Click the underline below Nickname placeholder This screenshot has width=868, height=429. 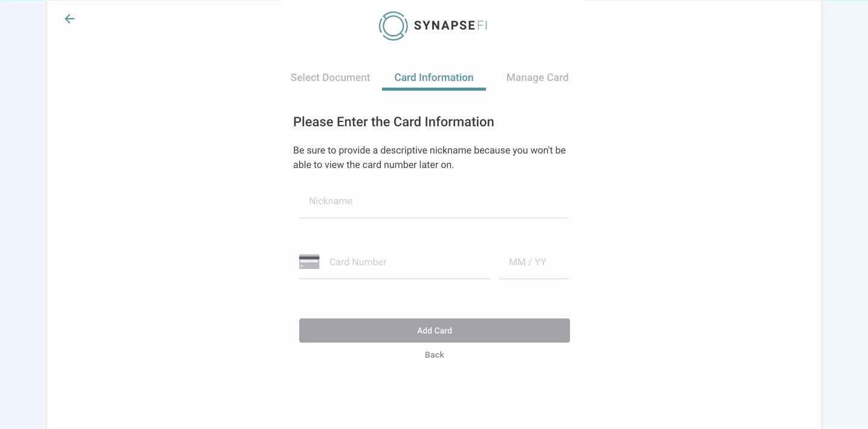tap(433, 218)
